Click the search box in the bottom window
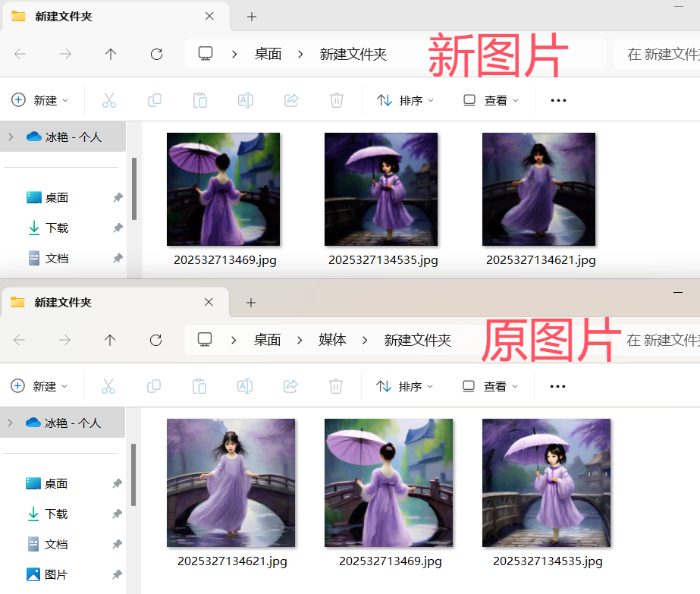This screenshot has width=700, height=594. 661,341
